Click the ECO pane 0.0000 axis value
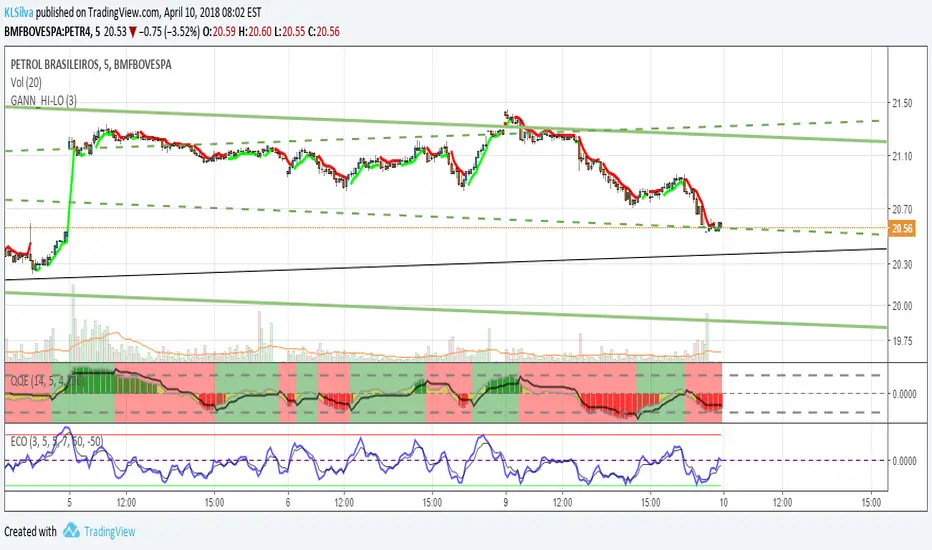Screen dimensions: 932x550 click(x=904, y=461)
